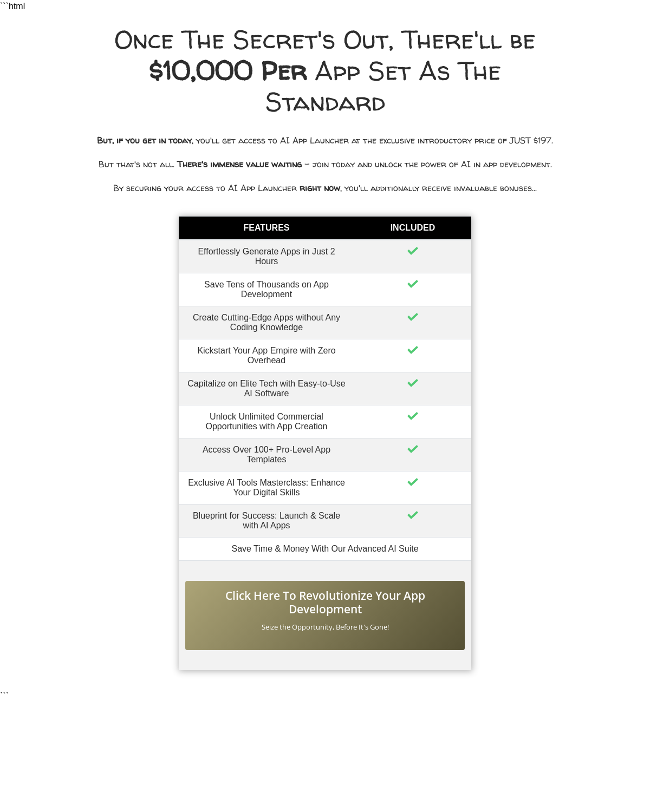650x812 pixels.
Task: Click the Effortlessly Generate Apps feature text
Action: click(266, 257)
